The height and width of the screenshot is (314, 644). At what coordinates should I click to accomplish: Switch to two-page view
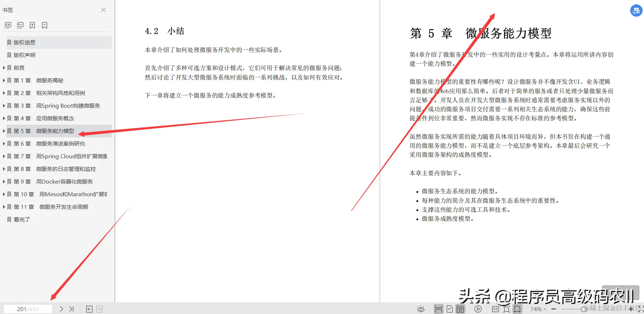[460, 309]
